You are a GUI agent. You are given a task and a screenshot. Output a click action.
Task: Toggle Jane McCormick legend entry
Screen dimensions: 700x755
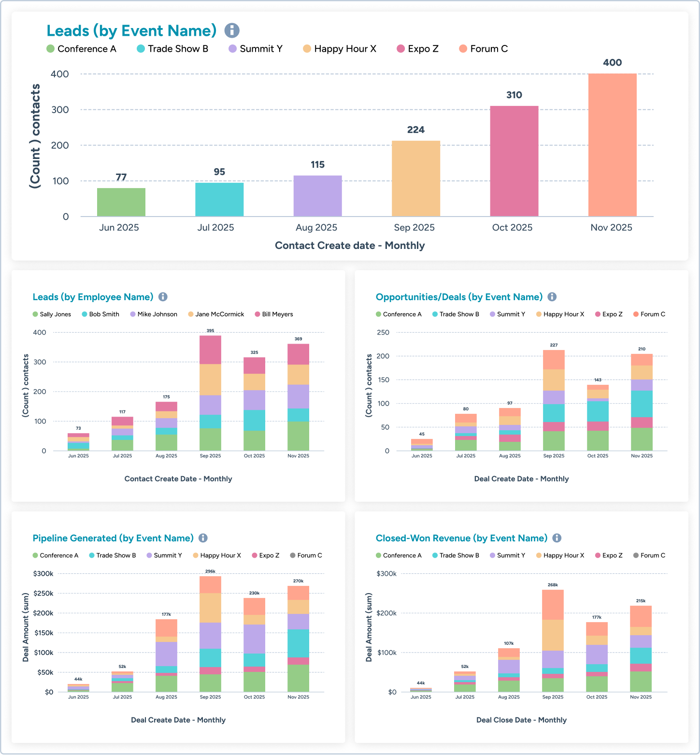pos(190,314)
